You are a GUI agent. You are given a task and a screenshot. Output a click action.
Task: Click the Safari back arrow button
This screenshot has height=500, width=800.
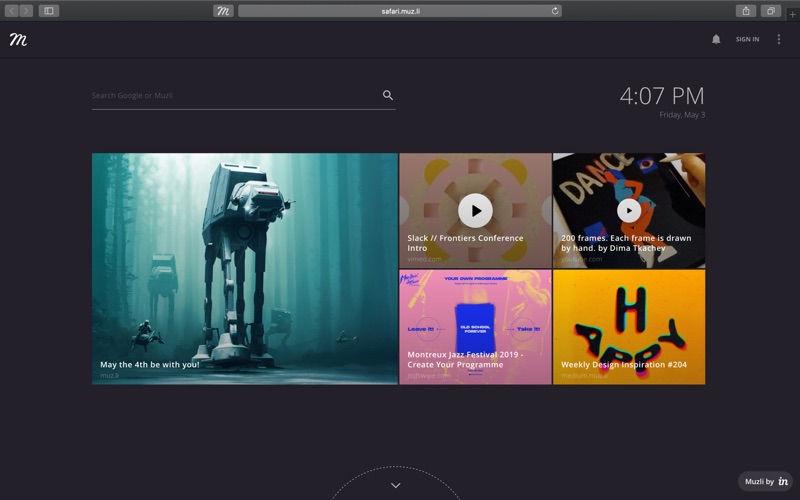(x=12, y=11)
